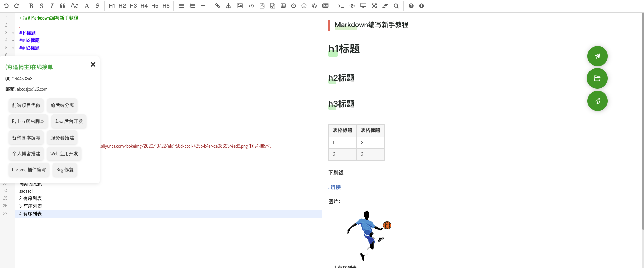Viewport: 644px width, 268px height.
Task: Click the undo arrow icon
Action: pyautogui.click(x=6, y=6)
